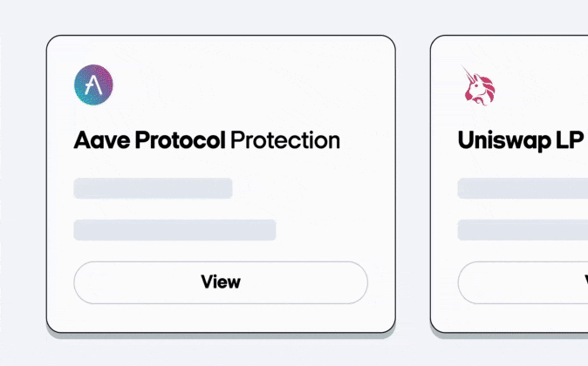Click the 'LP' text in Uniswap title
The image size is (588, 366).
coord(571,140)
